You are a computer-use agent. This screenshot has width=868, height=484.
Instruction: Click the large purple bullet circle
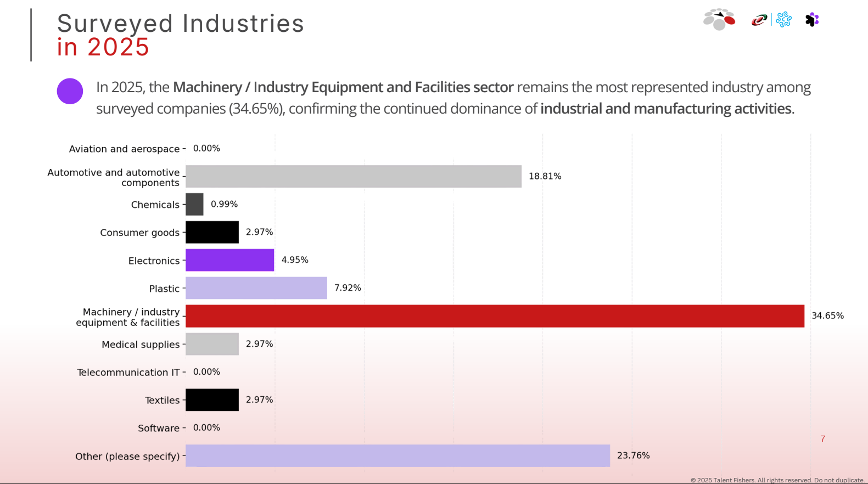point(70,91)
